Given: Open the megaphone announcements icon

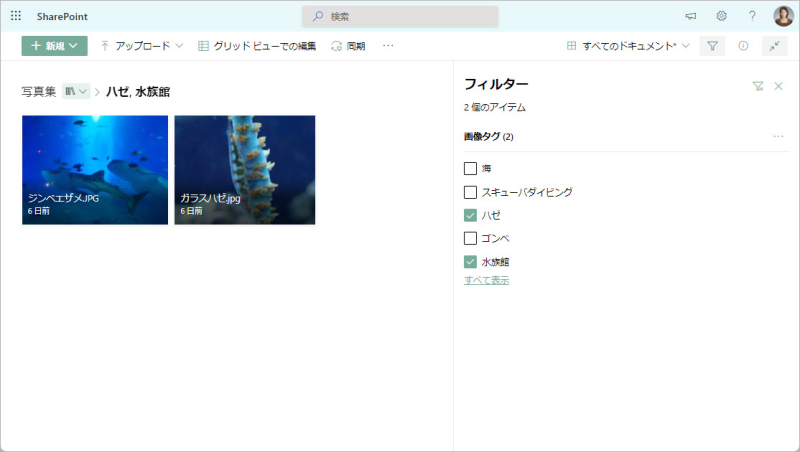Looking at the screenshot, I should point(690,16).
